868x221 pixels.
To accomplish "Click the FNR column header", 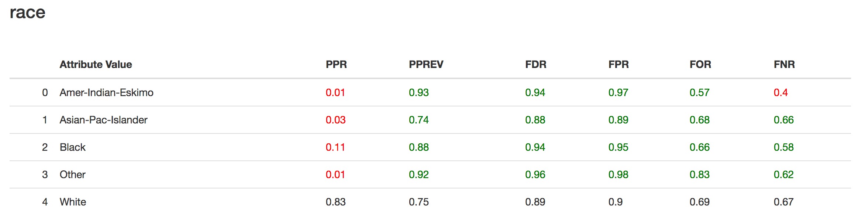I will 784,64.
